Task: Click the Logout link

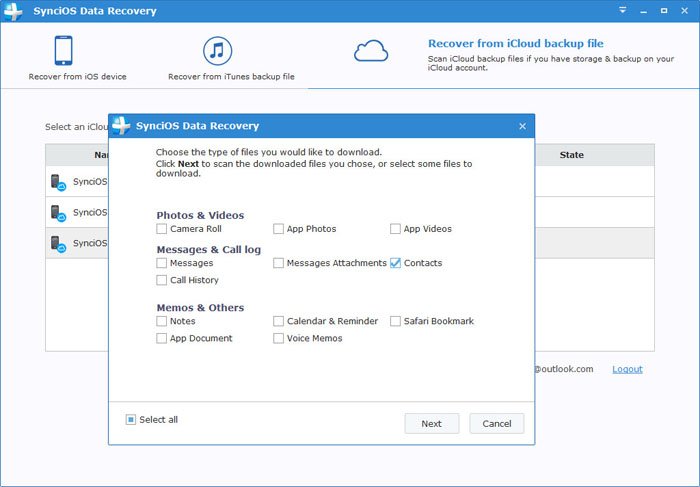Action: (x=627, y=369)
